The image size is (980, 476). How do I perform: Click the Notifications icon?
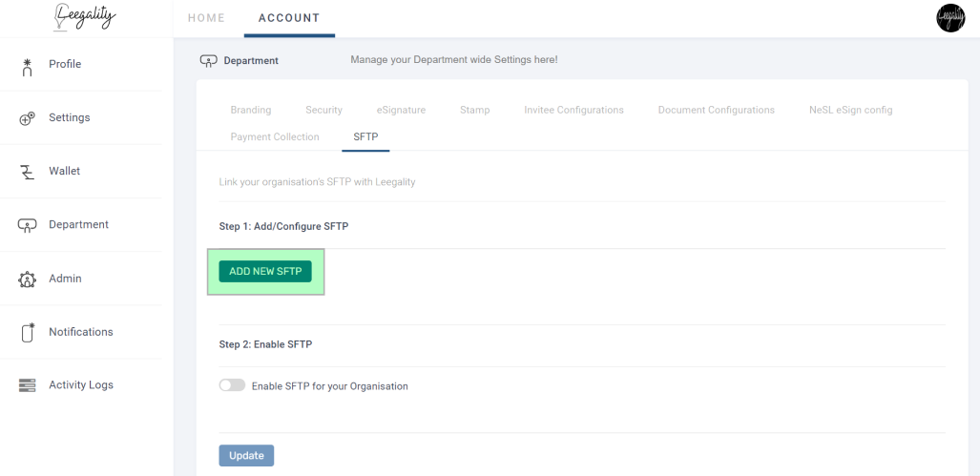tap(28, 332)
